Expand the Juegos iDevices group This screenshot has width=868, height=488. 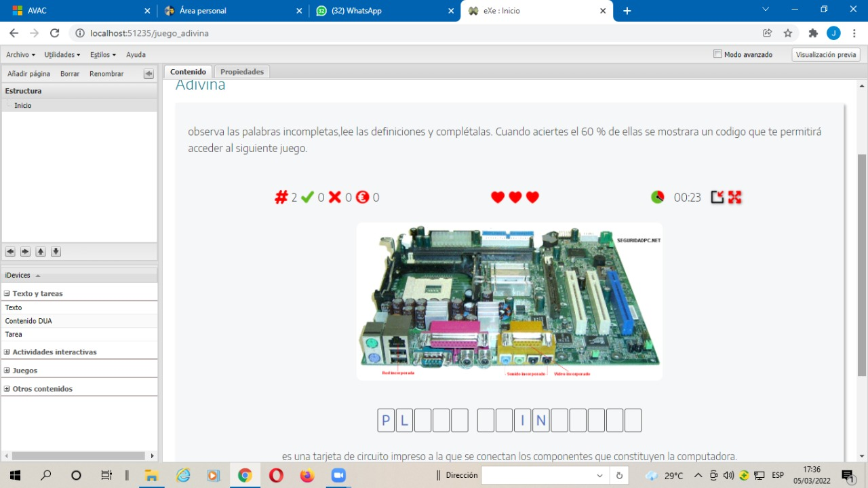(24, 371)
